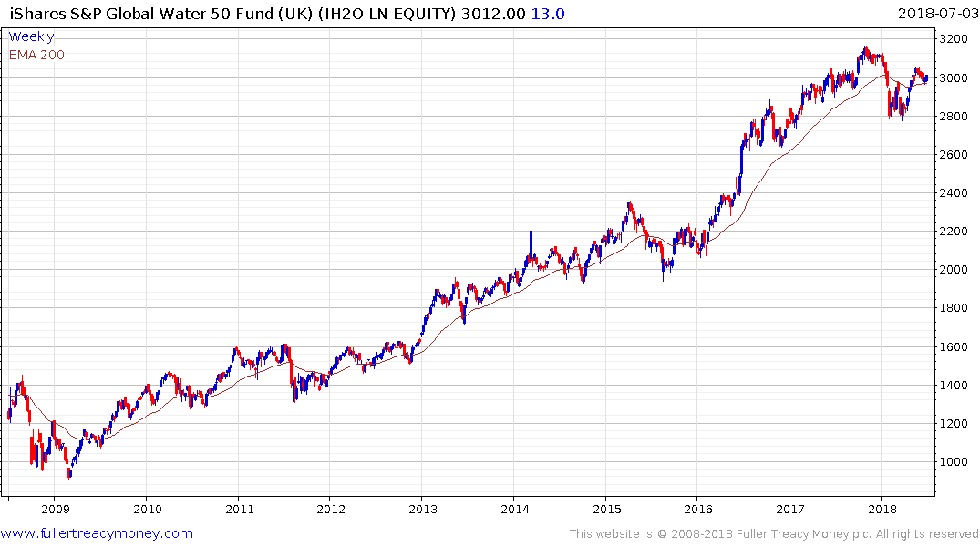Open the www.fullertreacymoney.com link
980x547 pixels.
97,533
